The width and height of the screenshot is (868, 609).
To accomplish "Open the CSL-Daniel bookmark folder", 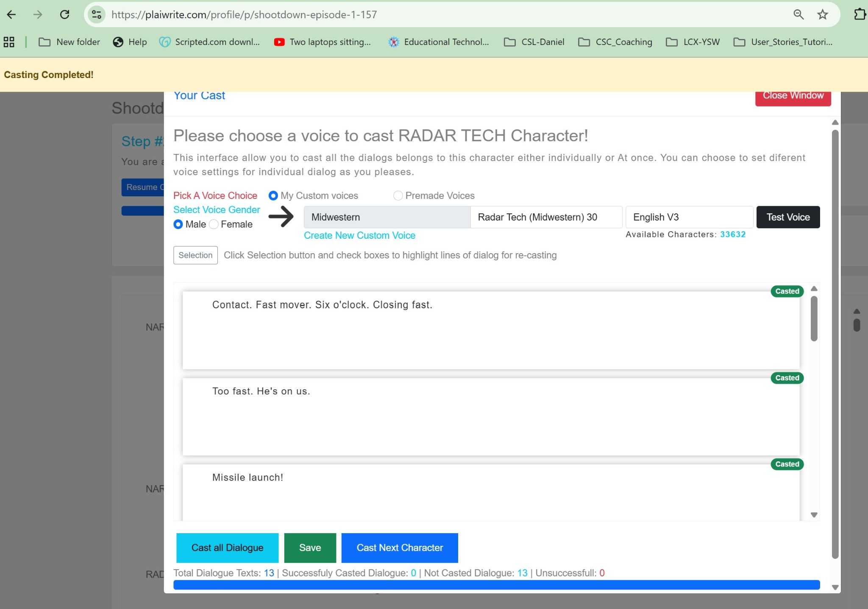I will (534, 42).
